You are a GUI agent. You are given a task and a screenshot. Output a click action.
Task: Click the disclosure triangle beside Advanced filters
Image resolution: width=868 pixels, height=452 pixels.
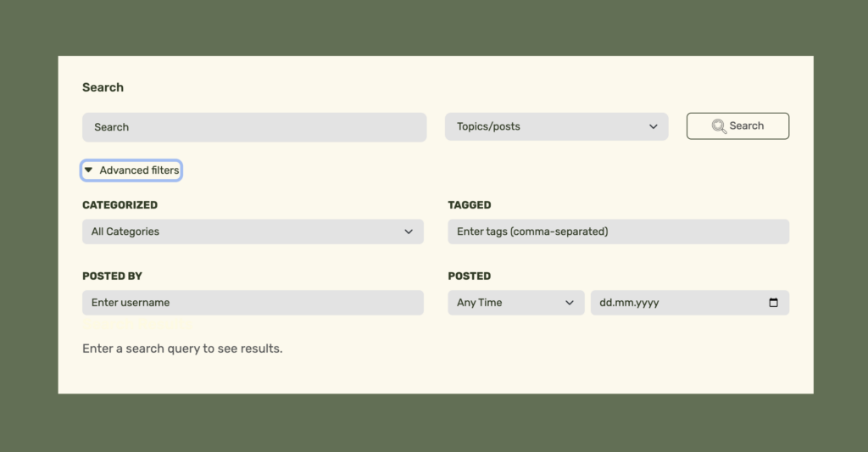click(88, 170)
